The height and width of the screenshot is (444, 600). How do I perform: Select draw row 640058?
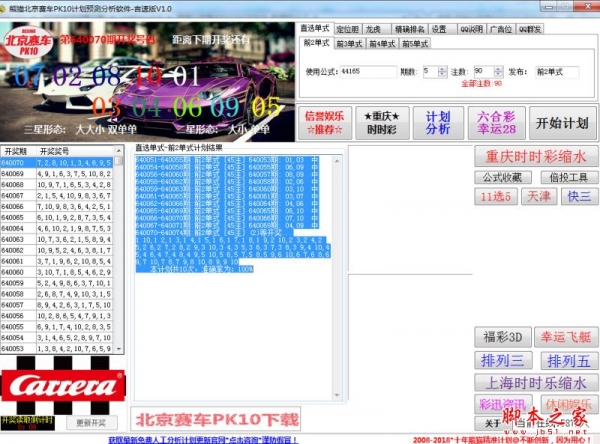57,294
